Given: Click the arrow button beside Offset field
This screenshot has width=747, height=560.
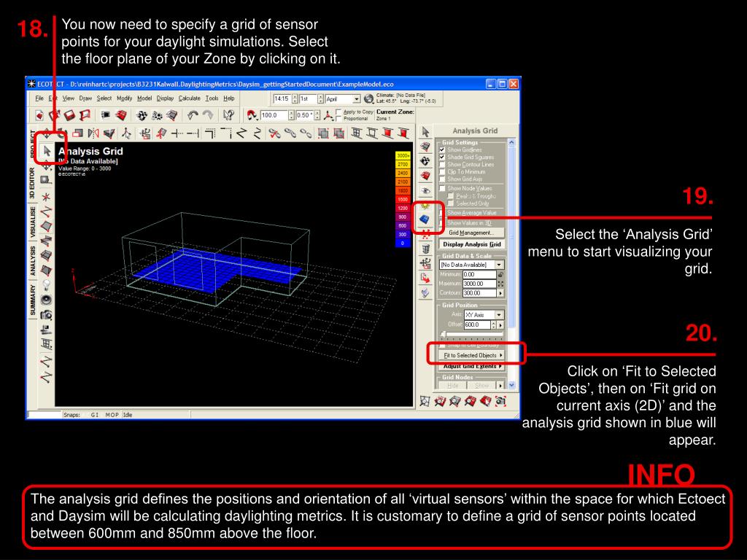Looking at the screenshot, I should (500, 324).
